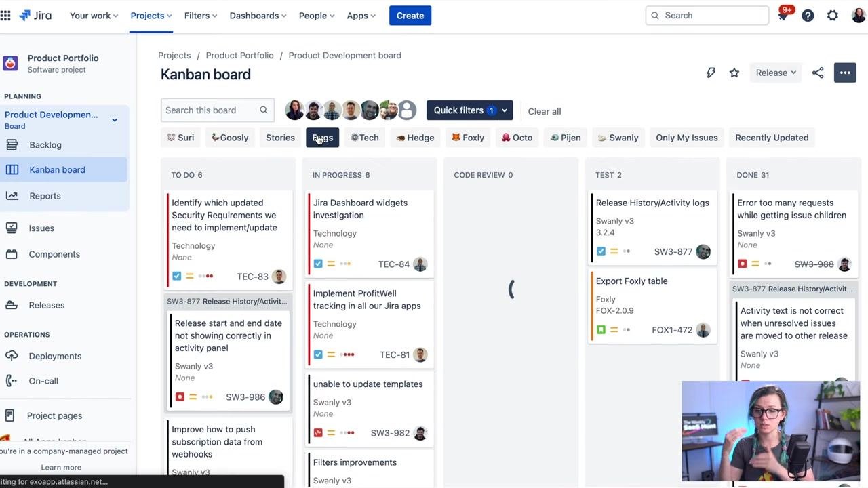Screen dimensions: 868x488
Task: Open the settings gear icon
Action: click(x=833, y=16)
